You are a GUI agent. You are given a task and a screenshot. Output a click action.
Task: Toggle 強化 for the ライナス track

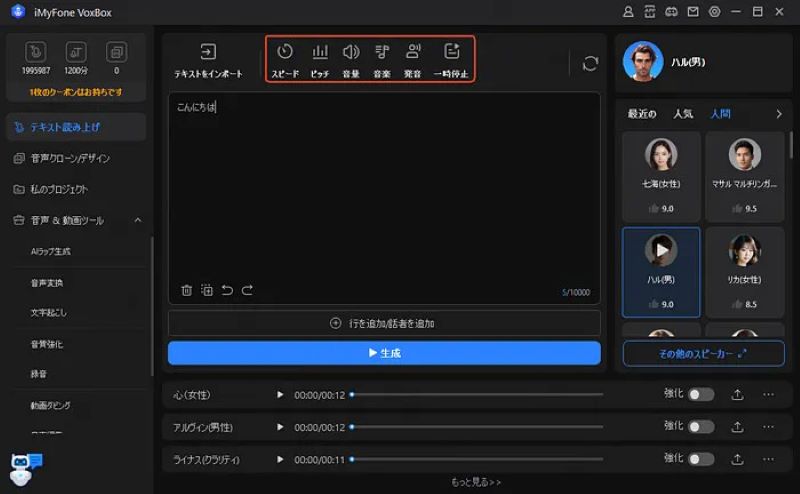701,459
